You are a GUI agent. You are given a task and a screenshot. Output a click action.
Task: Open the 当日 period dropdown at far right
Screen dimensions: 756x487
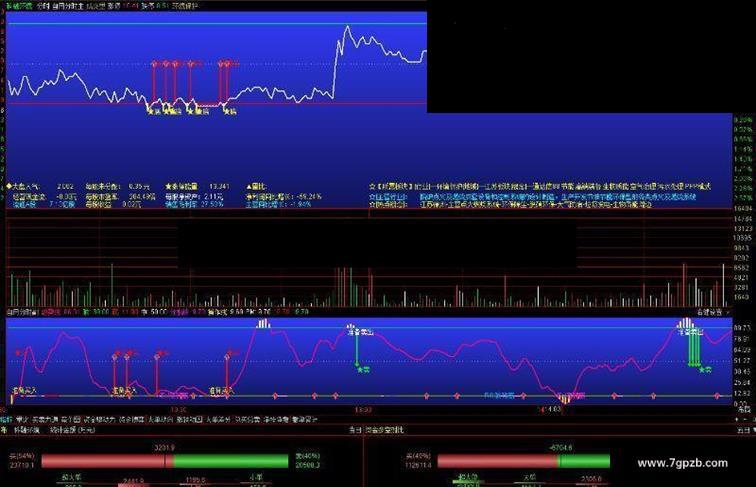click(746, 430)
